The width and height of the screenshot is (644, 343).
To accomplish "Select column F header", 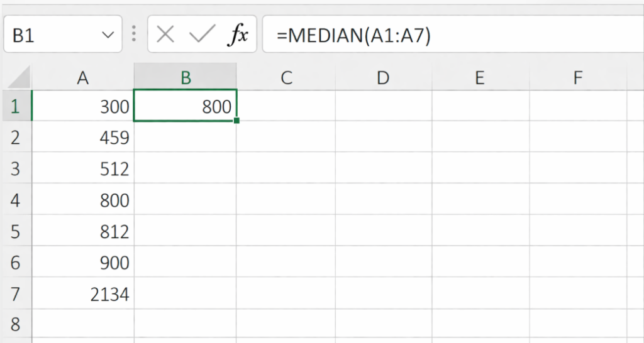I will (x=578, y=78).
